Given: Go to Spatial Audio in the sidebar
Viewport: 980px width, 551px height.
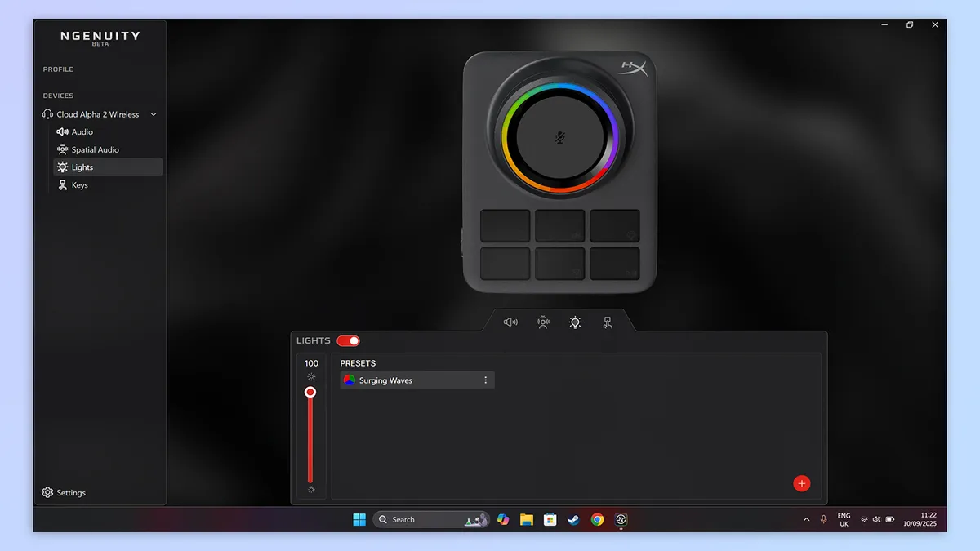Looking at the screenshot, I should coord(95,149).
